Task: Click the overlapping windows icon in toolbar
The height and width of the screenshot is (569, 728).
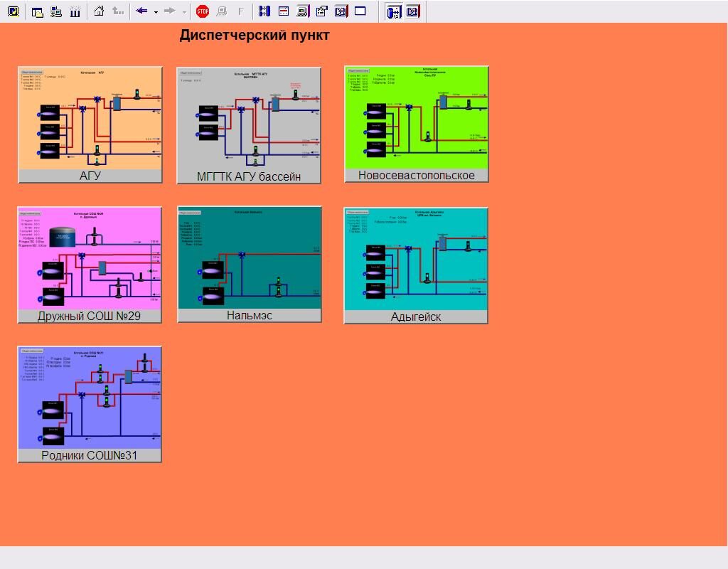Action: tap(38, 11)
